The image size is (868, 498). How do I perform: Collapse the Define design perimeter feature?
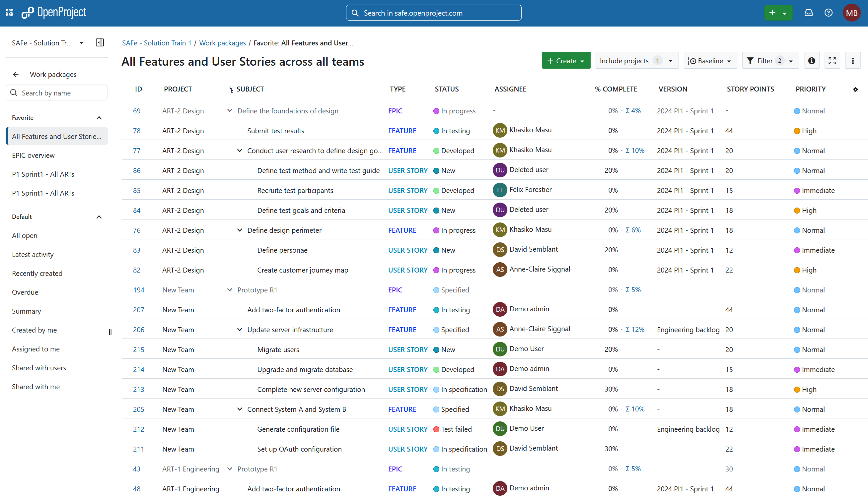(240, 230)
